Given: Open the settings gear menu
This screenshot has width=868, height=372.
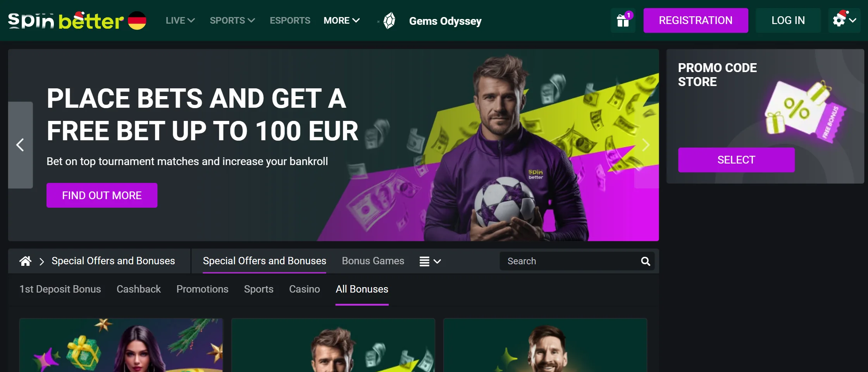Looking at the screenshot, I should point(844,21).
